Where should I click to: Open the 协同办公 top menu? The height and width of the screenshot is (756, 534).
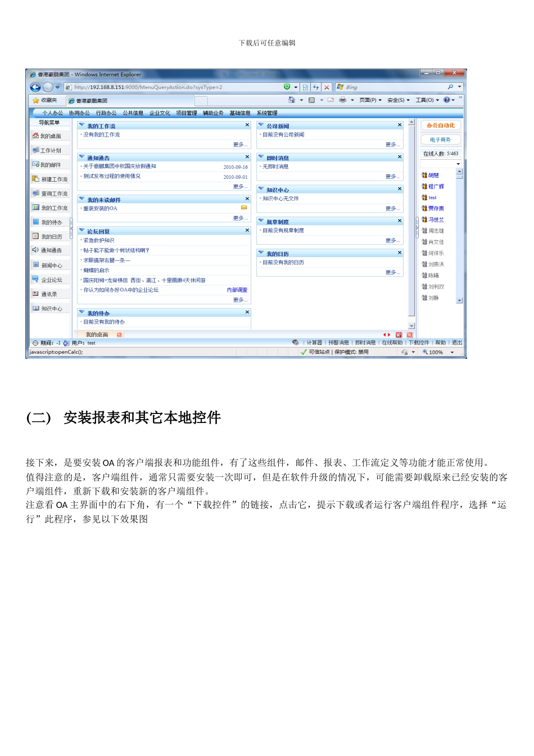tap(79, 113)
